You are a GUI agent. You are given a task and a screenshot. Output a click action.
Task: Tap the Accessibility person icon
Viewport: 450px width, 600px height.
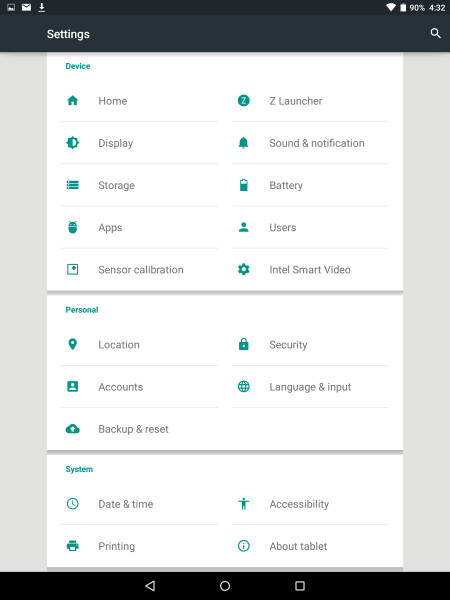(x=243, y=504)
